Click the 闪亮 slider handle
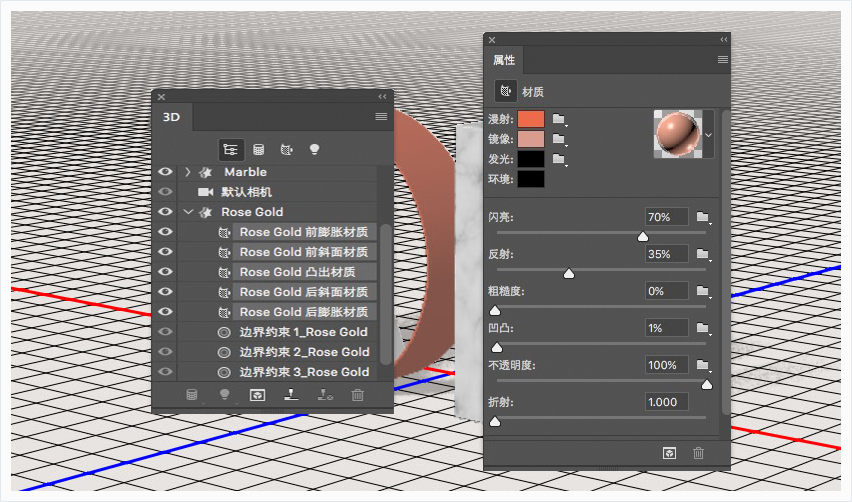The image size is (852, 502). coord(643,236)
